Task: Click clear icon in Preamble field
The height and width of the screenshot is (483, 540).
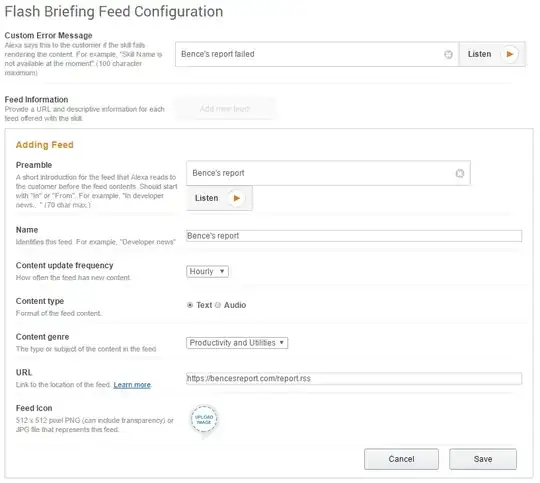Action: (460, 173)
